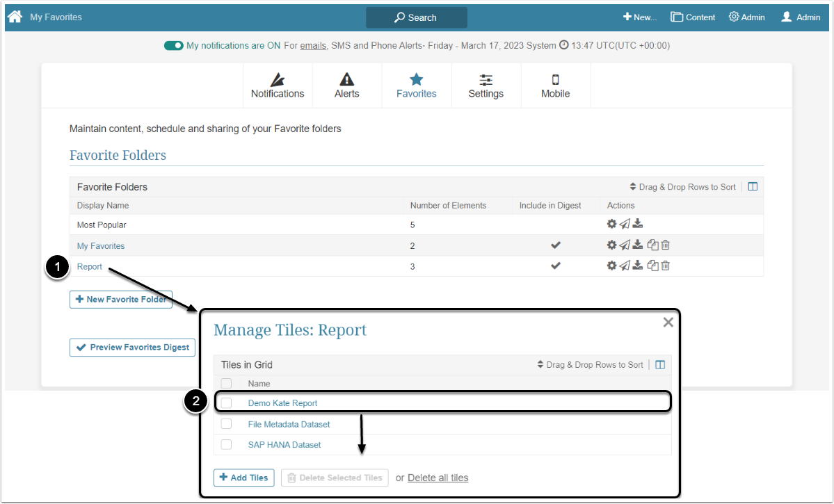Click send icon in Most Popular row
Image resolution: width=834 pixels, height=504 pixels.
click(x=625, y=224)
